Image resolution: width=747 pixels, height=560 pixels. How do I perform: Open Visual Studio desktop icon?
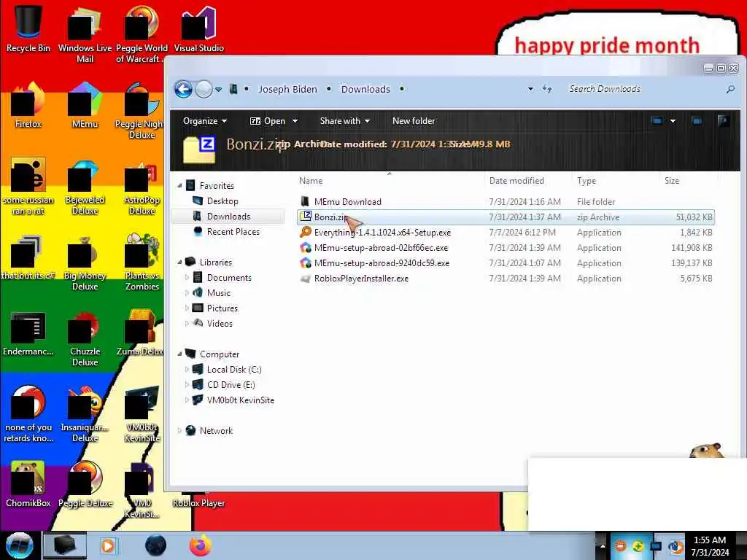point(198,28)
